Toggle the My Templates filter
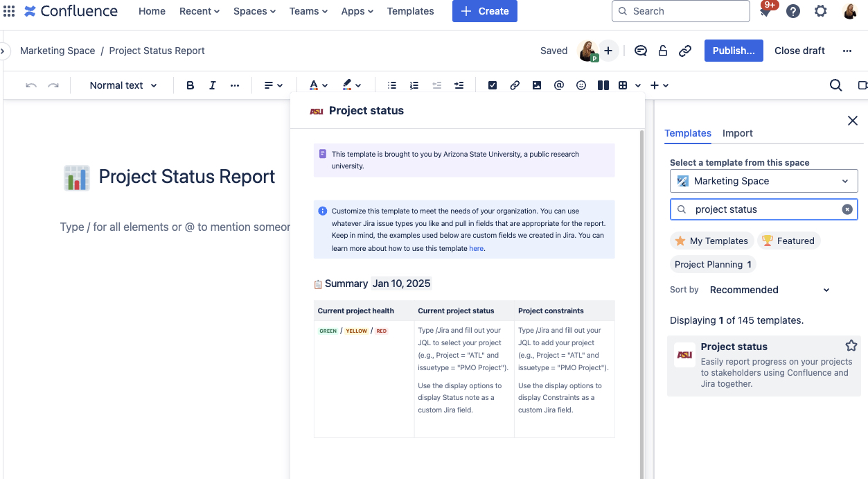The image size is (868, 479). tap(711, 241)
